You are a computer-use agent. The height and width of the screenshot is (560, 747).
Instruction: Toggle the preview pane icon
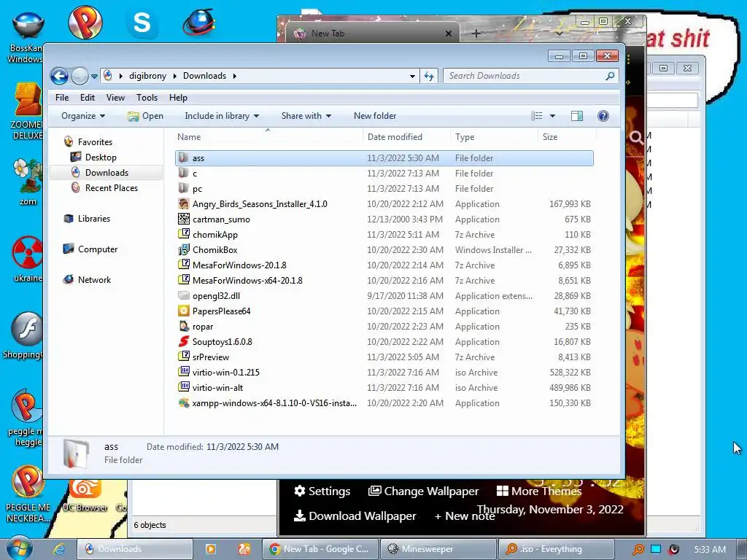pos(577,116)
